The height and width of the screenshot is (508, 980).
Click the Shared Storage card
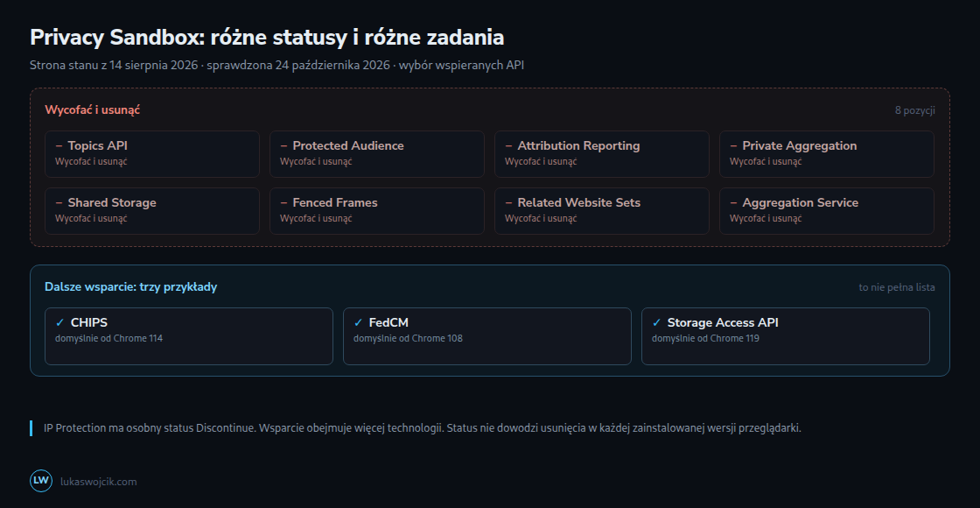coord(152,211)
